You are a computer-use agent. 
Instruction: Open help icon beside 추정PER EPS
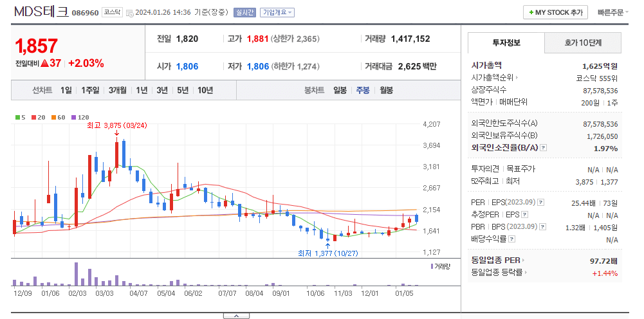[x=524, y=214]
